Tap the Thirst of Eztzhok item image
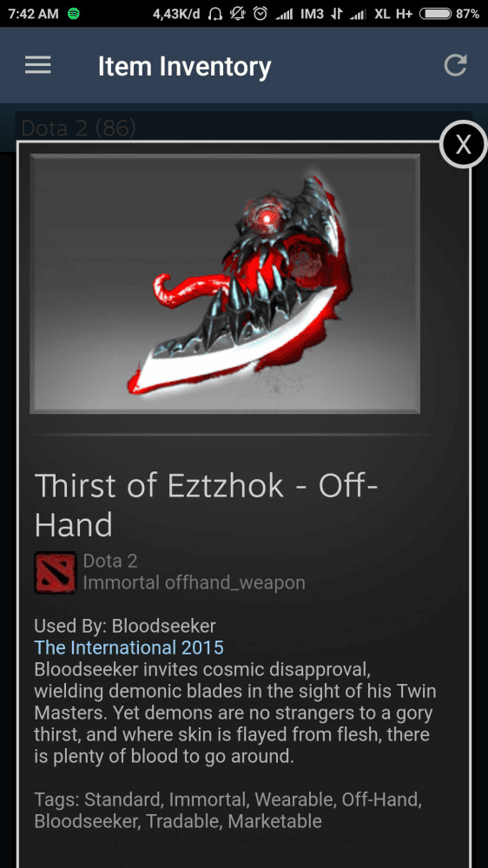Image resolution: width=488 pixels, height=868 pixels. click(225, 284)
